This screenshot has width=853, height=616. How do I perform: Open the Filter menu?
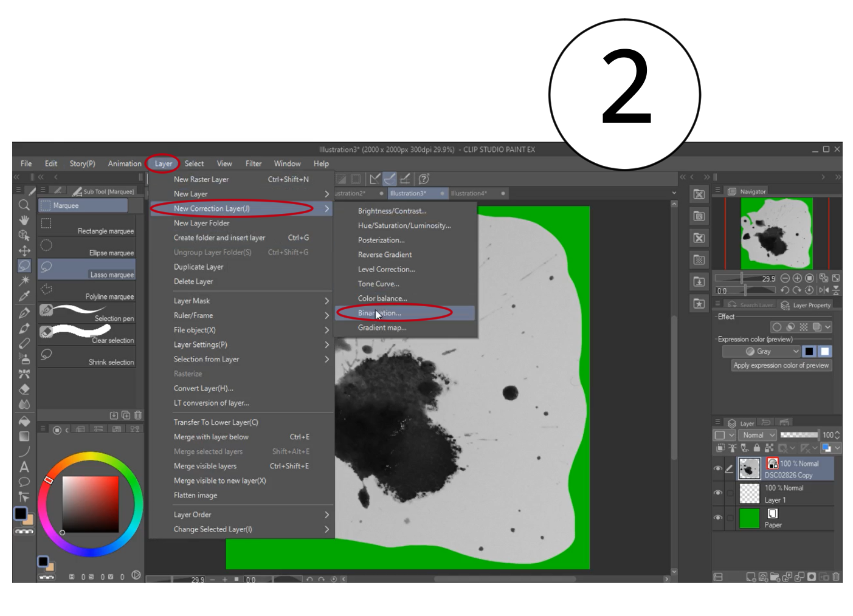click(x=254, y=163)
